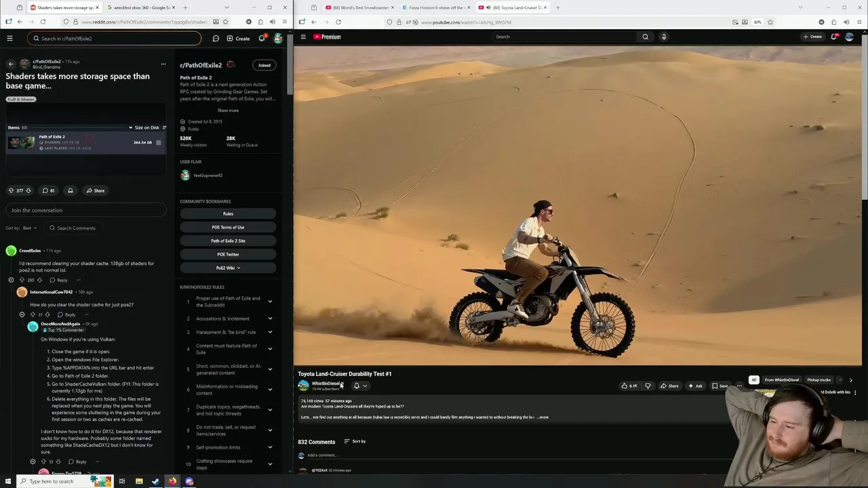This screenshot has height=488, width=868.
Task: Bookmark the YouTube page with star icon
Action: [x=770, y=22]
